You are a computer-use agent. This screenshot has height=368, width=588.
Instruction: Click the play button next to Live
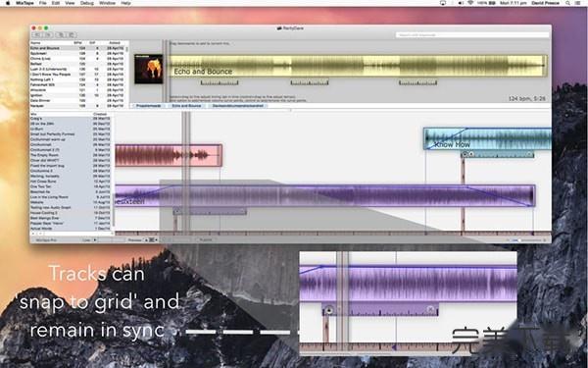click(x=95, y=240)
